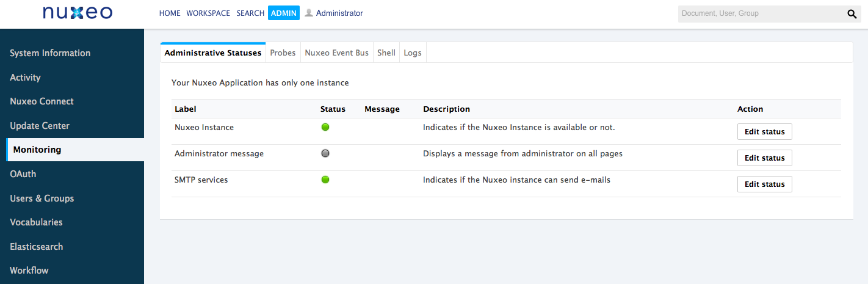Edit status of SMTP services
Screen dimensions: 868x284
pos(765,184)
